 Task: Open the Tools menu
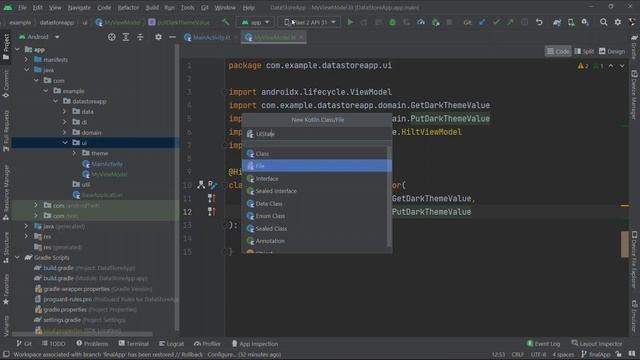click(187, 7)
